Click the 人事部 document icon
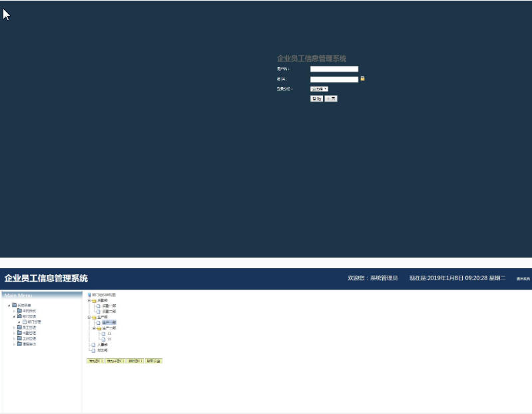 [93, 345]
